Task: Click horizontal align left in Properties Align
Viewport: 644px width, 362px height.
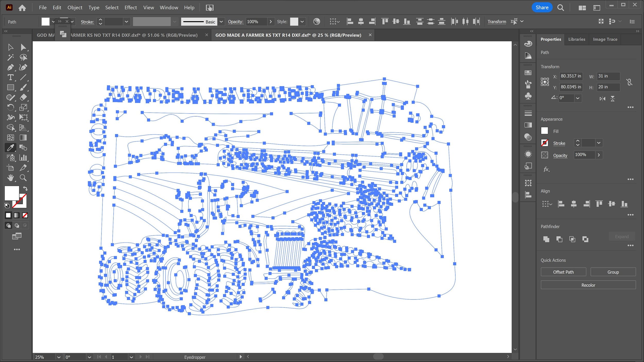Action: [x=561, y=204]
